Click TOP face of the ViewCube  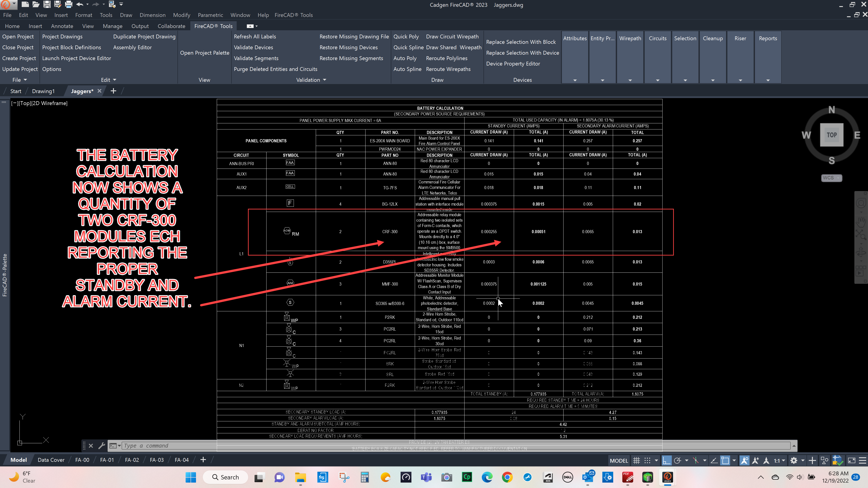pyautogui.click(x=832, y=135)
